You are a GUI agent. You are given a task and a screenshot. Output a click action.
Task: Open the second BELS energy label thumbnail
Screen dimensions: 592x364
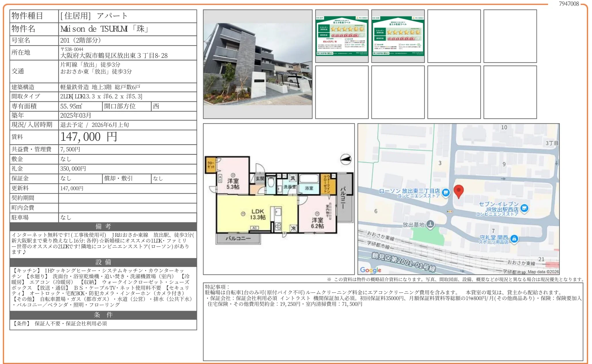coord(398,36)
